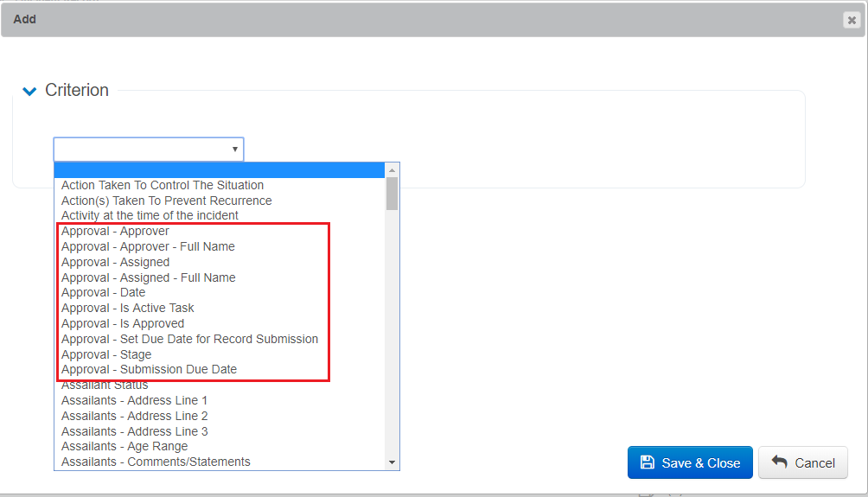Pick 'Approval - Date' from list
Viewport: 868px width, 497px height.
tap(103, 292)
